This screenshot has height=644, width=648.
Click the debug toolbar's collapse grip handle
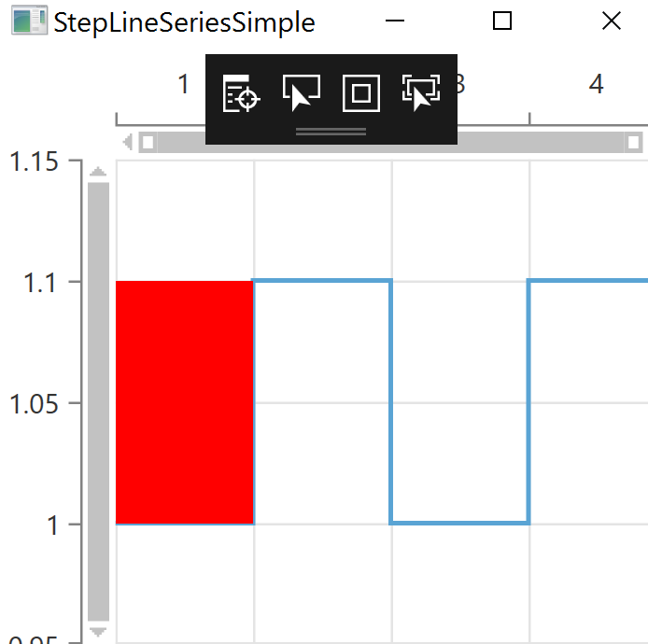coord(331,133)
